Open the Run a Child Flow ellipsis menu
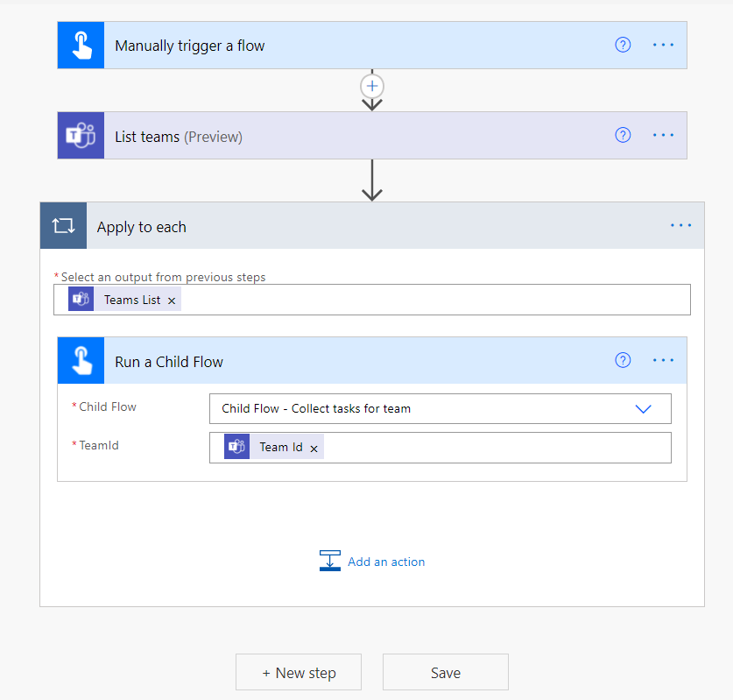This screenshot has width=733, height=700. point(663,360)
